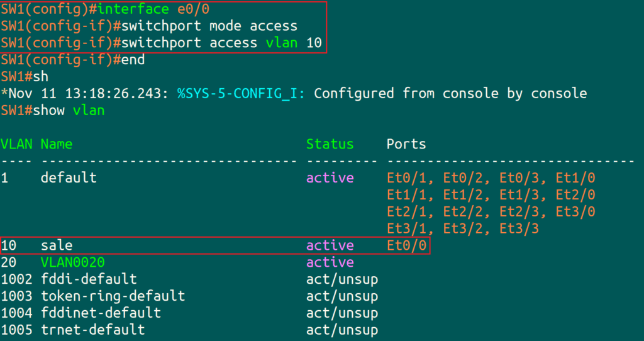Click the 'Et0/0' port in VLAN 10
The height and width of the screenshot is (341, 644).
406,245
